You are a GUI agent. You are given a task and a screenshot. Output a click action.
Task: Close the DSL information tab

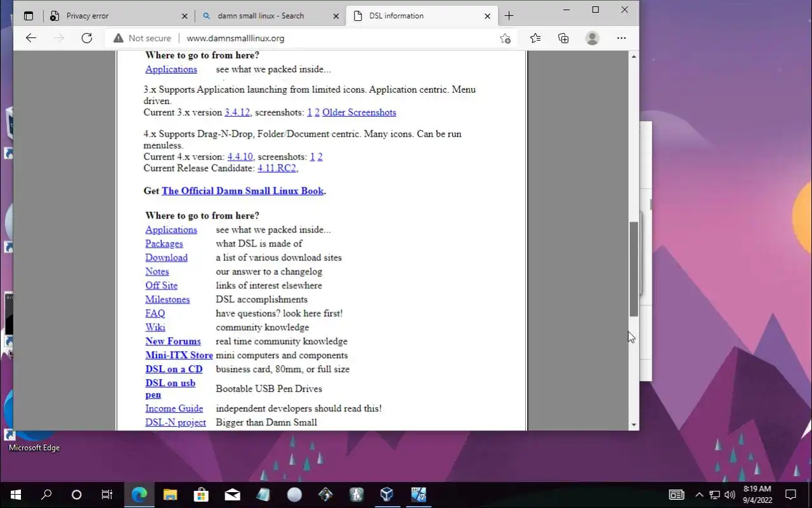click(487, 16)
